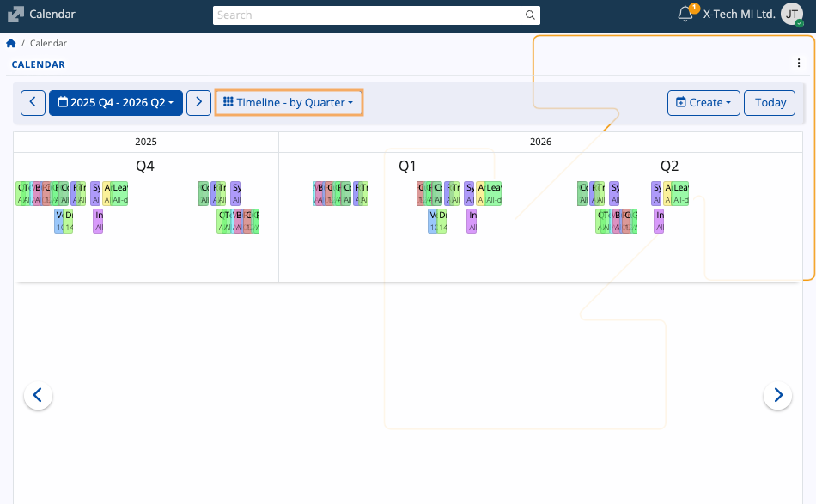Image resolution: width=816 pixels, height=504 pixels.
Task: Open the Create dropdown
Action: (x=703, y=102)
